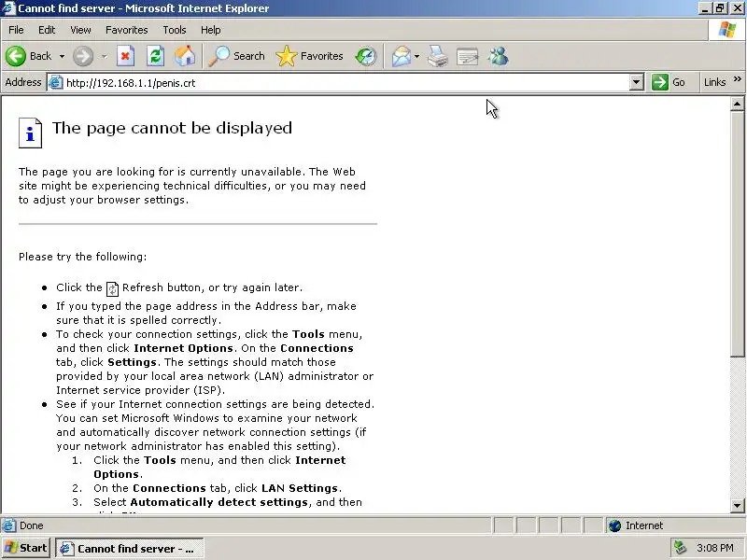Screen dimensions: 747x560
Task: Click the green Go button
Action: coord(669,82)
